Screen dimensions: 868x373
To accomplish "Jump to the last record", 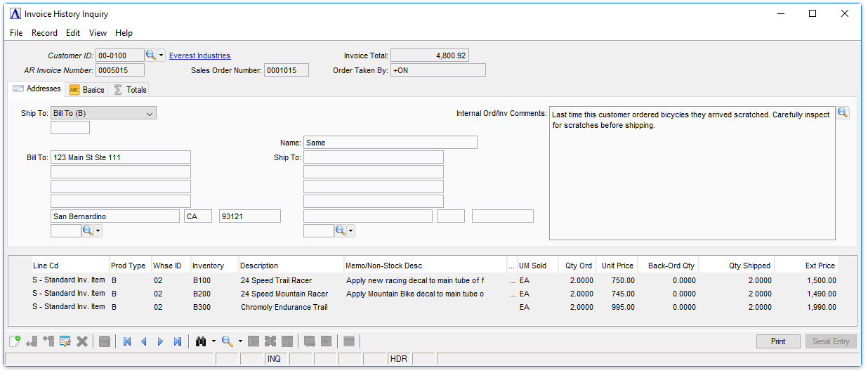I will pos(178,341).
